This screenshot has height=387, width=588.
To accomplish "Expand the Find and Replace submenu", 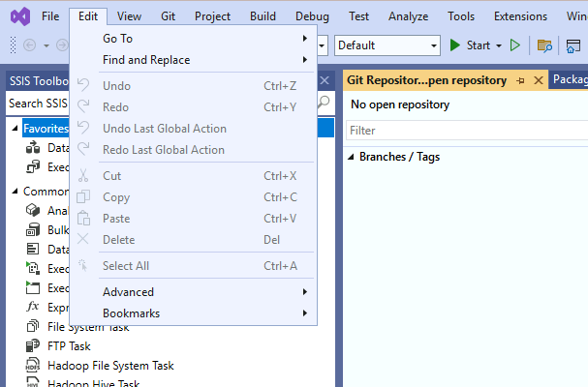I will point(193,60).
